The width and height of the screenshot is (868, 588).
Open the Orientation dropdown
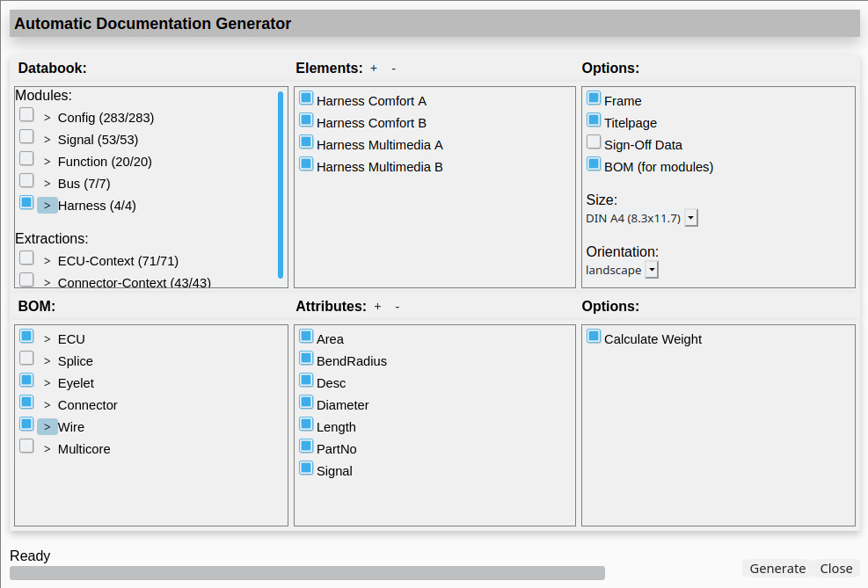tap(652, 270)
